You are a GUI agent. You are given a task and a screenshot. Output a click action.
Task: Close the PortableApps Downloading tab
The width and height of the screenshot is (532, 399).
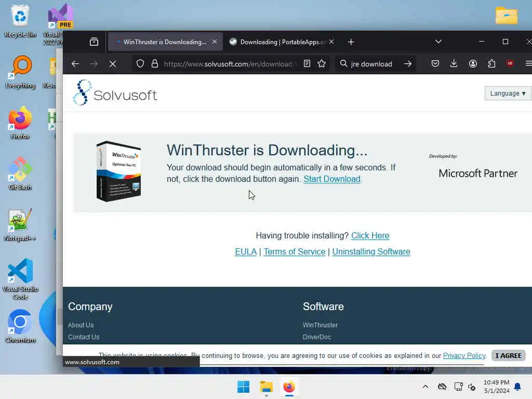[x=331, y=42]
